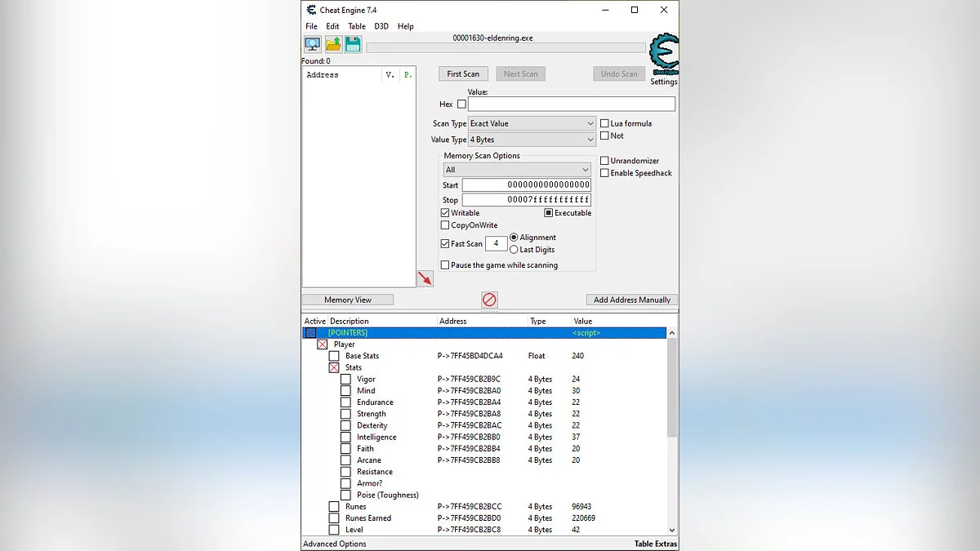Collapse the Stats group checkbox
Screen dimensions: 980x551
pyautogui.click(x=334, y=367)
